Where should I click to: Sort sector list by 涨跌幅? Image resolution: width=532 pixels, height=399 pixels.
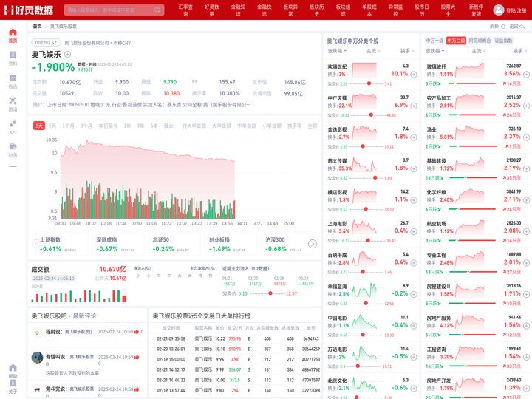click(435, 51)
